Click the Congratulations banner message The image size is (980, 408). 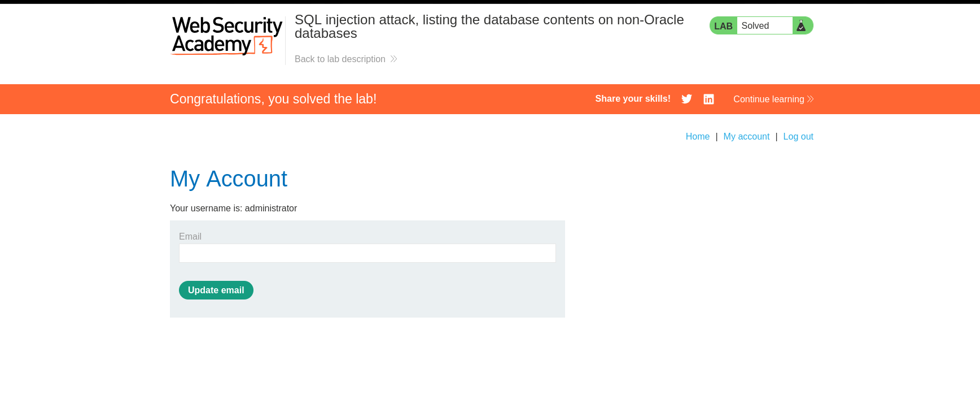pyautogui.click(x=273, y=99)
